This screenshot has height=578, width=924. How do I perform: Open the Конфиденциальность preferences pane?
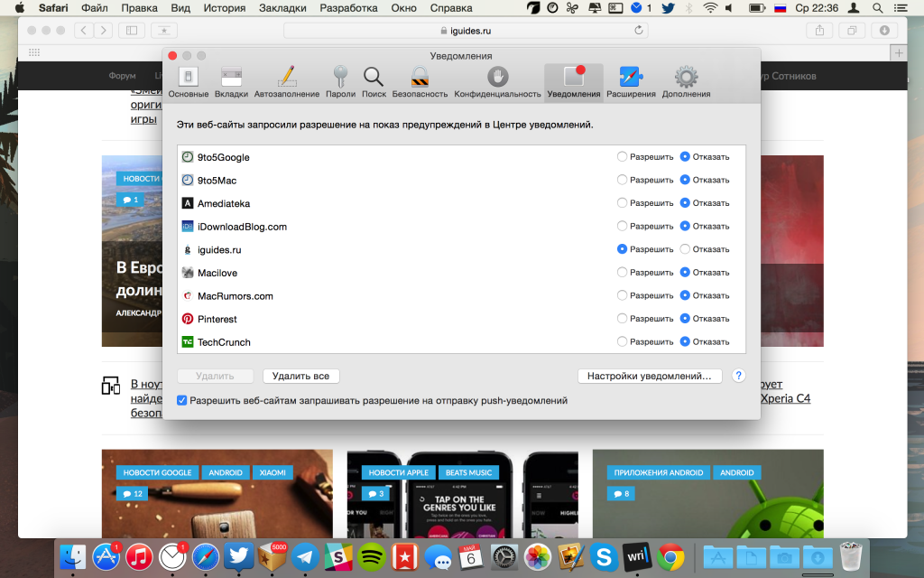coord(497,81)
